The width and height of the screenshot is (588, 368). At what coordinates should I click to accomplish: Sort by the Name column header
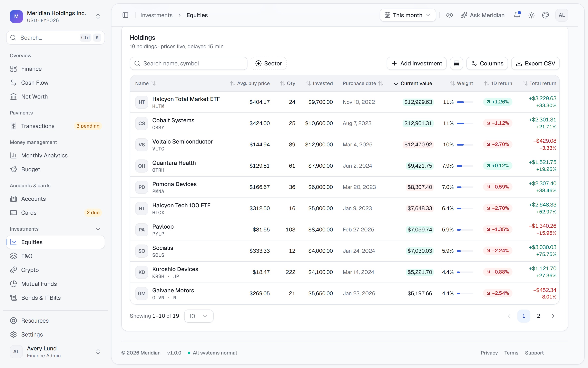[145, 83]
